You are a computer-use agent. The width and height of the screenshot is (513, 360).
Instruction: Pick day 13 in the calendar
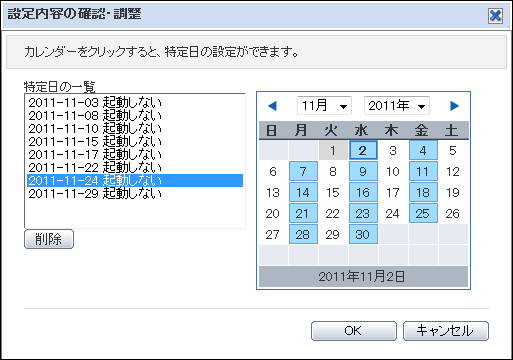pyautogui.click(x=273, y=192)
